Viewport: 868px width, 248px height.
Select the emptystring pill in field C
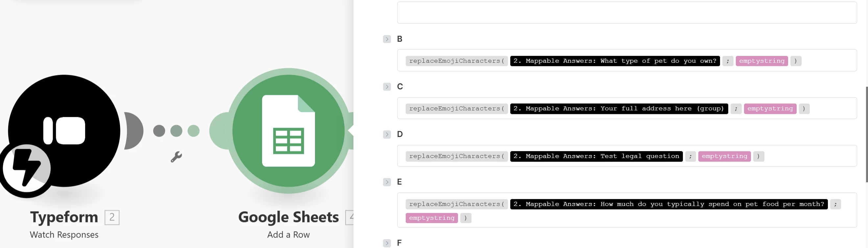click(x=770, y=109)
